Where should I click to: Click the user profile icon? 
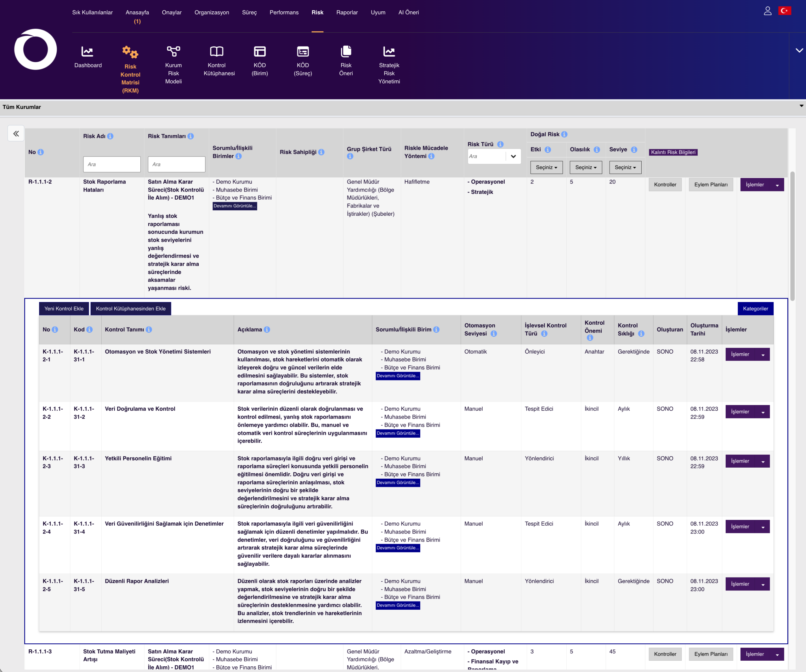click(x=767, y=11)
